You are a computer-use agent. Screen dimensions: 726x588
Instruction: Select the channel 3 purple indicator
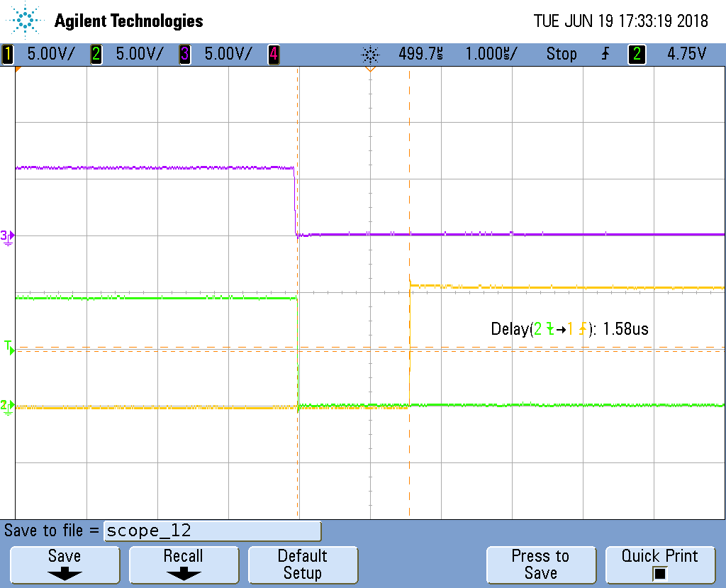pos(185,54)
